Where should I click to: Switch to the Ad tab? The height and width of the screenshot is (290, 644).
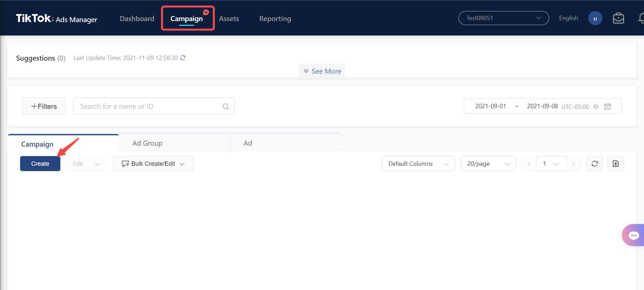tap(286, 143)
